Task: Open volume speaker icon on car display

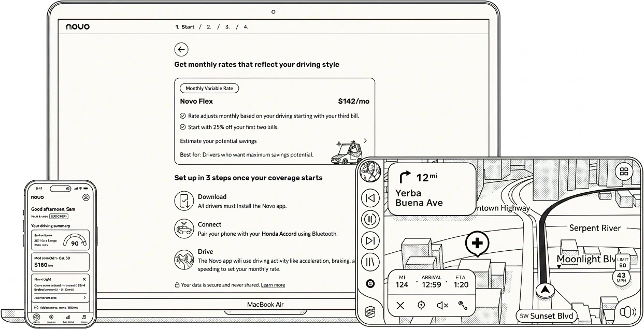Action: pyautogui.click(x=627, y=311)
